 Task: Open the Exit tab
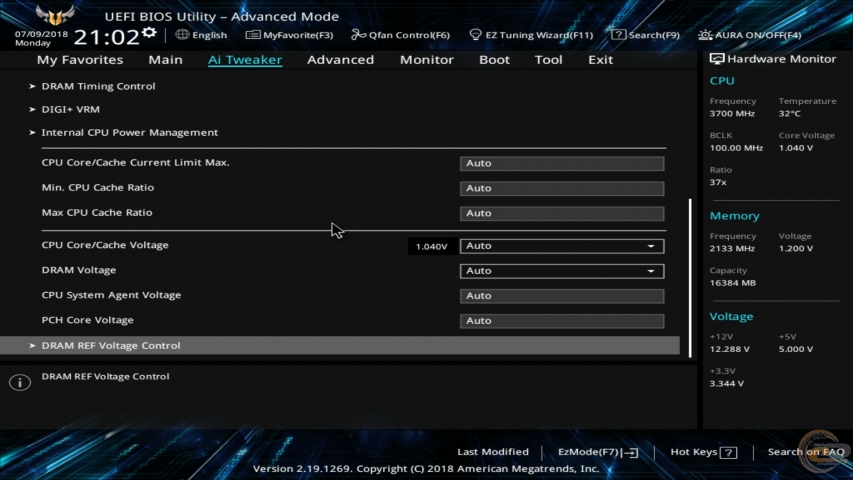[x=601, y=59]
